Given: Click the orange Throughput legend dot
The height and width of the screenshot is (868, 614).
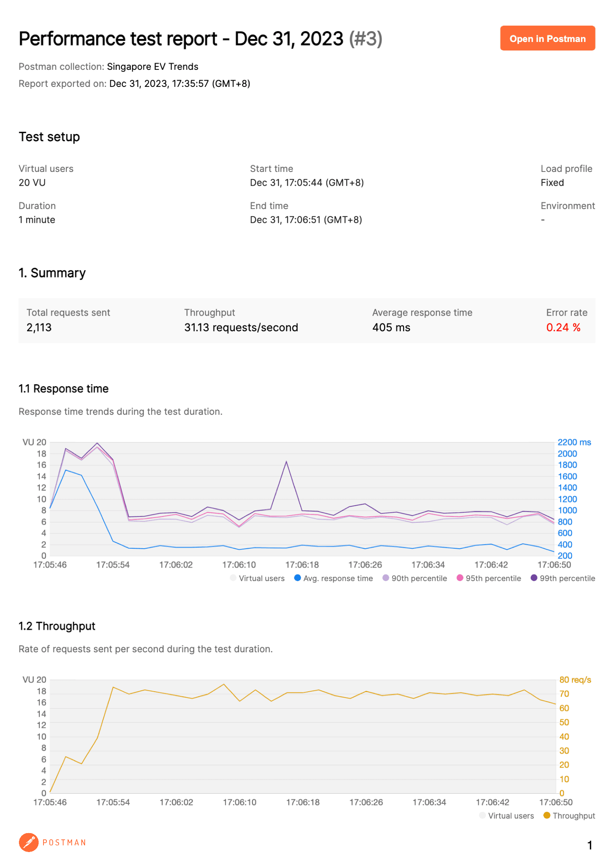Looking at the screenshot, I should tap(547, 815).
